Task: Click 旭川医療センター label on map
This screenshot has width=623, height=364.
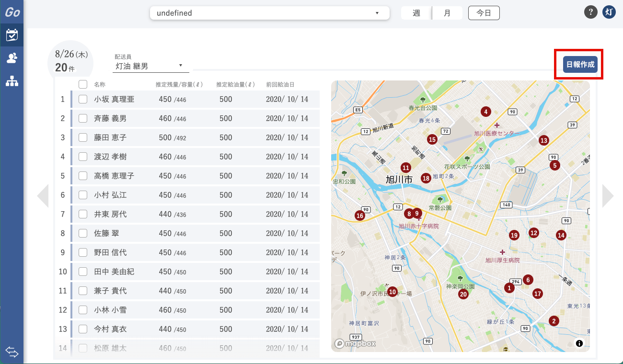Action: (496, 134)
